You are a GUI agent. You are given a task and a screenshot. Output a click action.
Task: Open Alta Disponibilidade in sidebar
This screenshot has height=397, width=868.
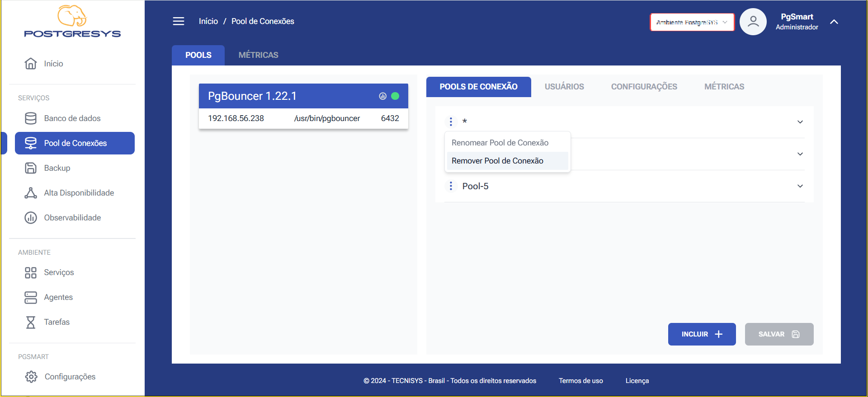pyautogui.click(x=75, y=193)
